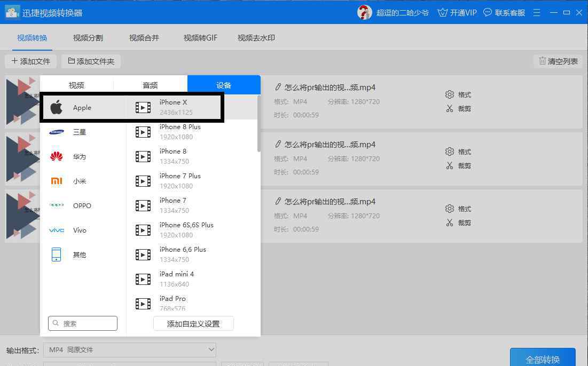This screenshot has height=366, width=588.
Task: Click the first video thumbnail
Action: [x=23, y=101]
